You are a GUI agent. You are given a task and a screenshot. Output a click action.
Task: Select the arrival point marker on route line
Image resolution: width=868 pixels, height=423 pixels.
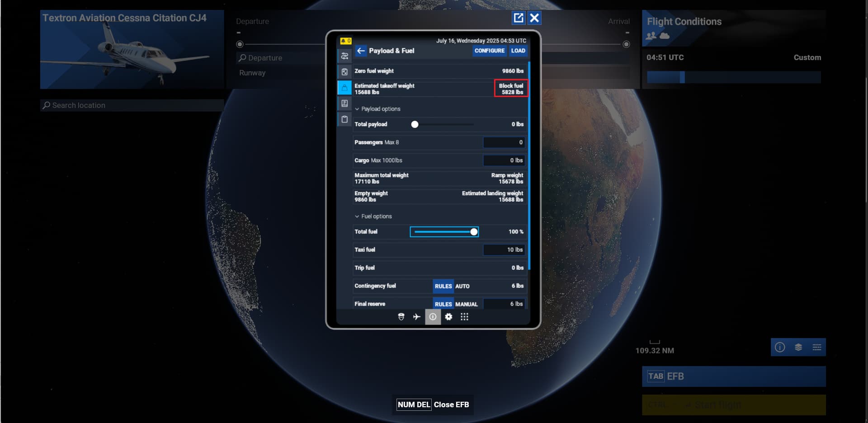click(626, 44)
